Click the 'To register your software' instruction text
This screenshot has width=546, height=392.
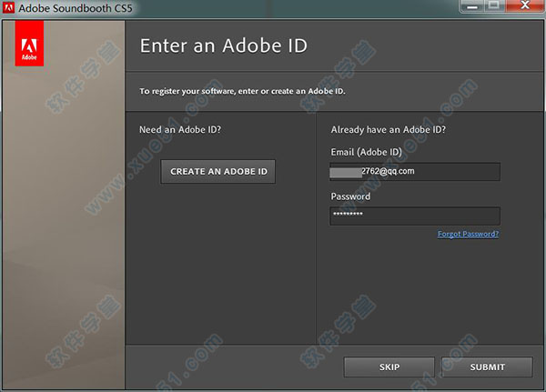click(242, 91)
